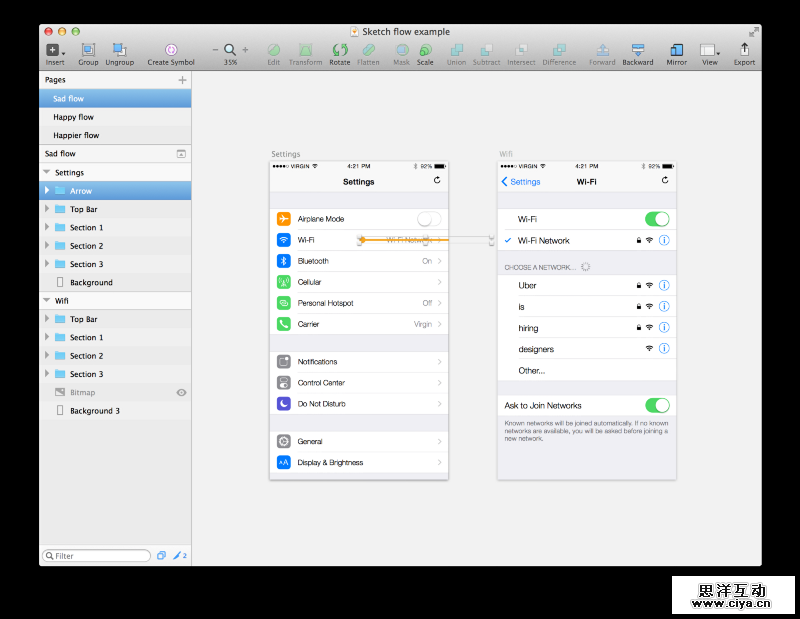
Task: Click the Scale icon in the toolbar
Action: 425,50
